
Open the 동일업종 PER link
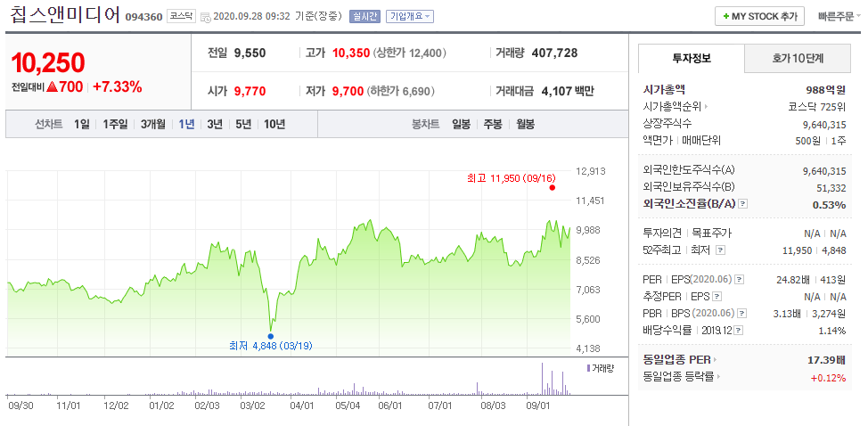[x=677, y=360]
